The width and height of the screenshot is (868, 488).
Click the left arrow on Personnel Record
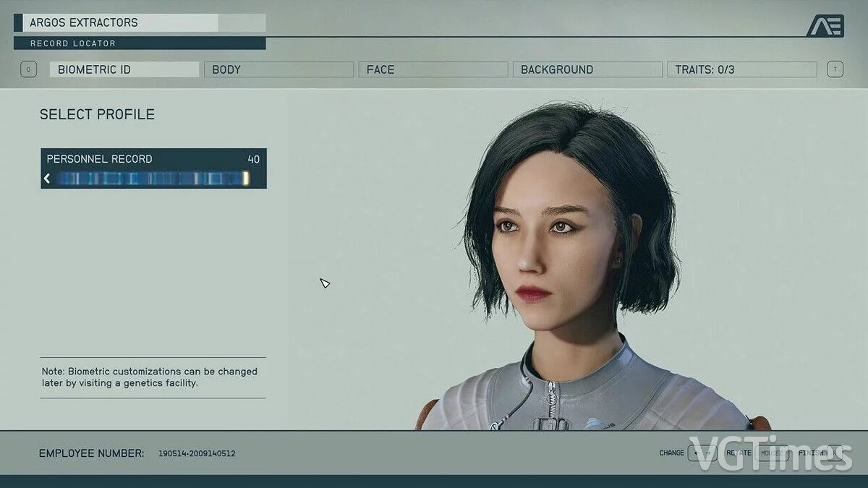click(x=47, y=179)
